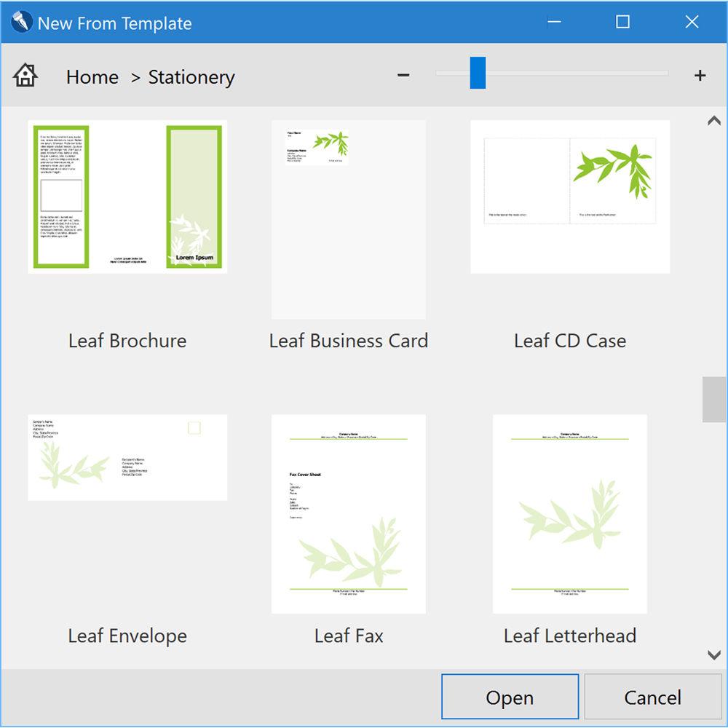Go to Home in breadcrumb

pyautogui.click(x=92, y=77)
